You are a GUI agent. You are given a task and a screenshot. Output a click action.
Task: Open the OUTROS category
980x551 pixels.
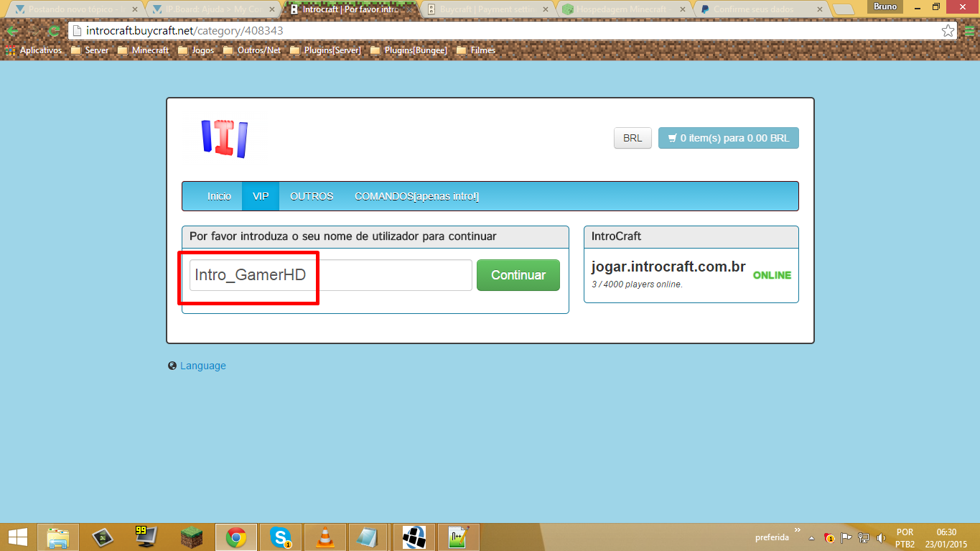click(x=312, y=196)
